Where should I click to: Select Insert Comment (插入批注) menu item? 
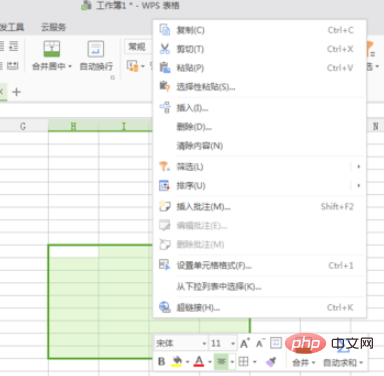click(x=259, y=207)
